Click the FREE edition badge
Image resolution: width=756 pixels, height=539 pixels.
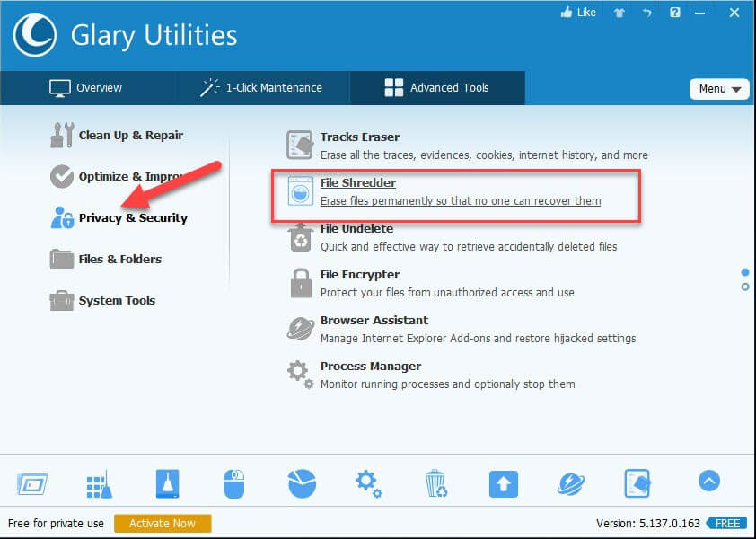pyautogui.click(x=726, y=524)
